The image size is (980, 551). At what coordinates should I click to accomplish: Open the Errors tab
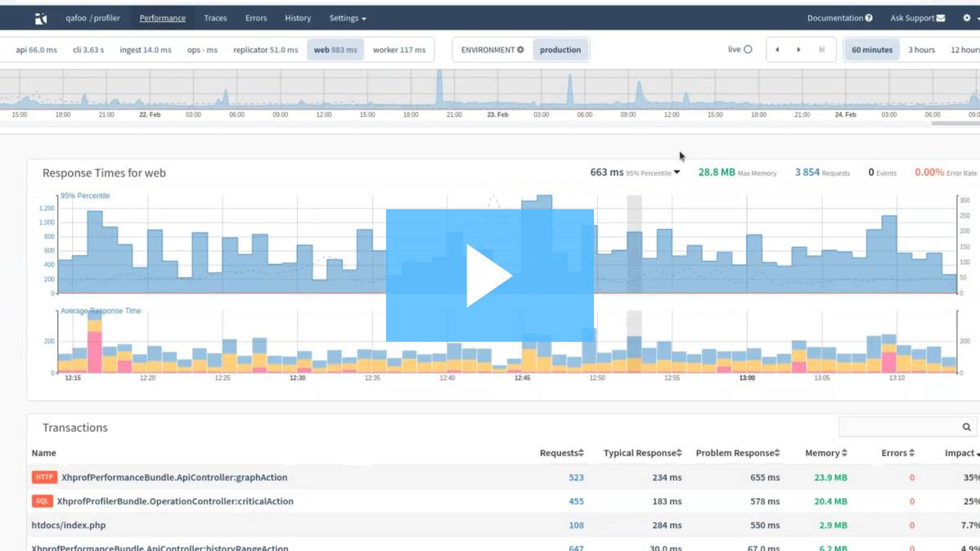tap(255, 18)
